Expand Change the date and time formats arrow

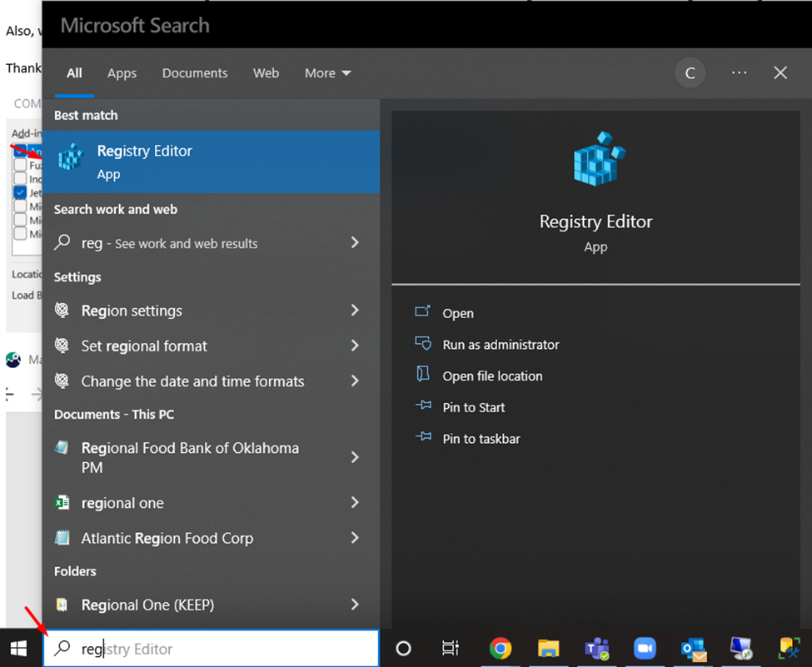[x=355, y=381]
